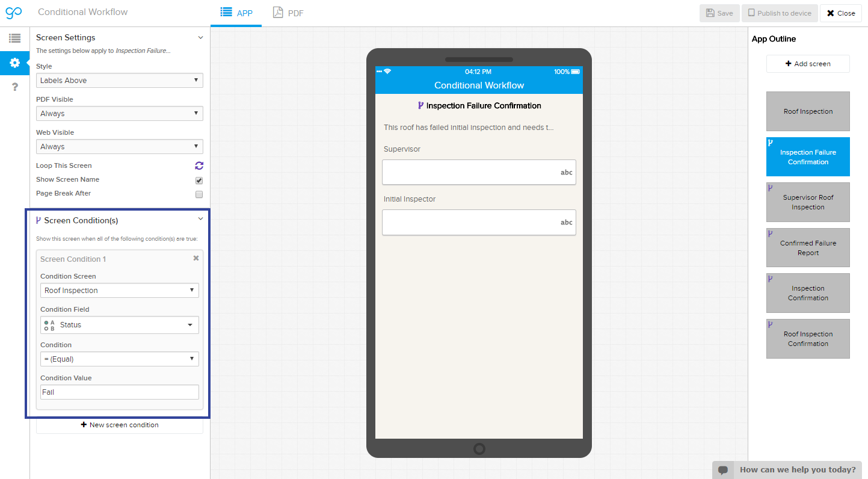Click the Add screen button
The height and width of the screenshot is (479, 868).
(x=808, y=64)
